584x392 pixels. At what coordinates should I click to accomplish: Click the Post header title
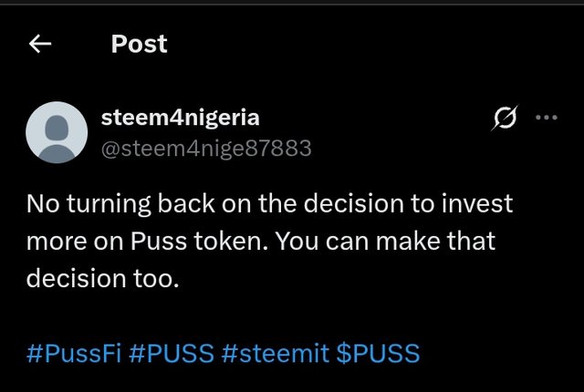point(140,44)
